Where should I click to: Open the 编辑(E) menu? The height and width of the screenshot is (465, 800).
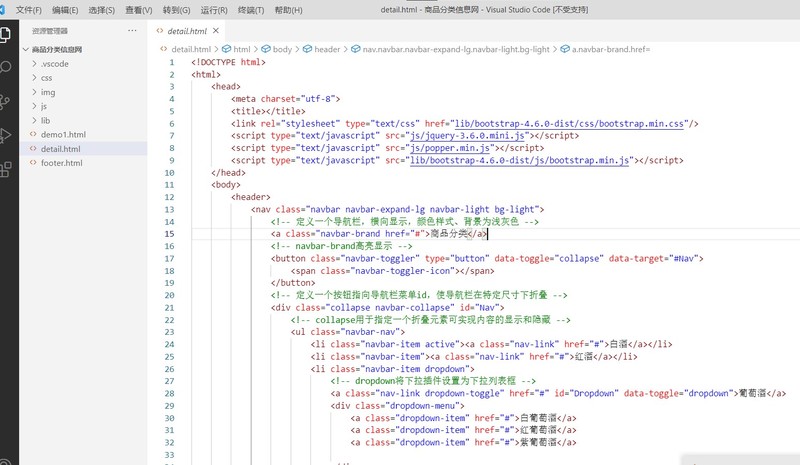point(65,10)
